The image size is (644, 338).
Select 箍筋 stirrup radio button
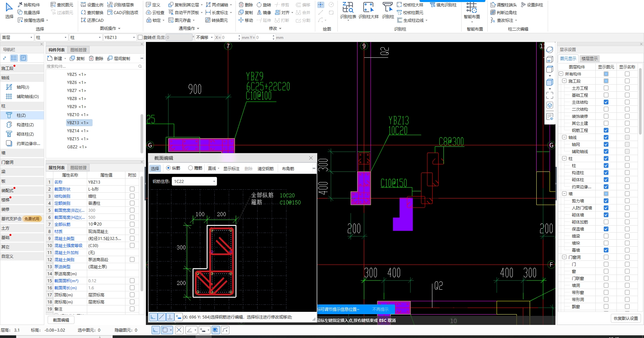point(191,168)
